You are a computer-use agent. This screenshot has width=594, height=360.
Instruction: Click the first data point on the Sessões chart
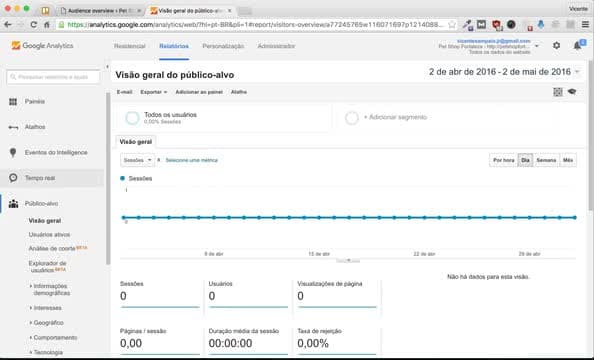(x=123, y=218)
